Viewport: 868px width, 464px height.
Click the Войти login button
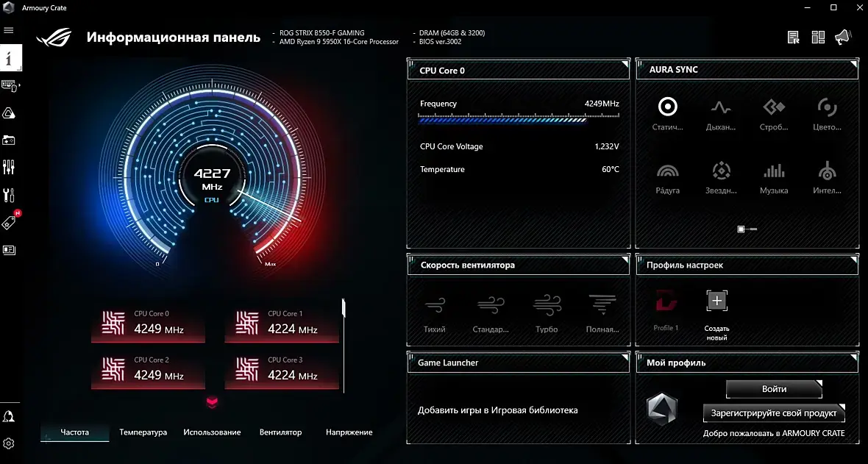774,389
